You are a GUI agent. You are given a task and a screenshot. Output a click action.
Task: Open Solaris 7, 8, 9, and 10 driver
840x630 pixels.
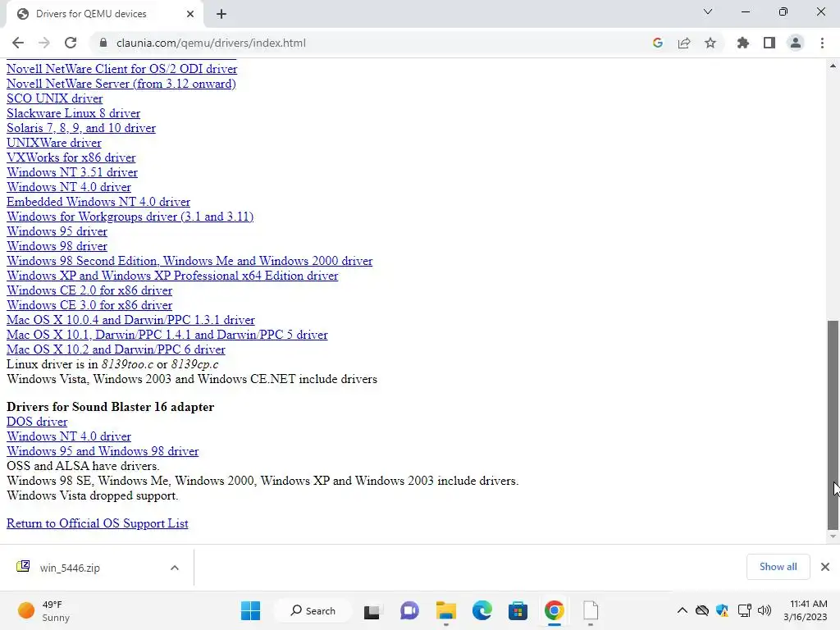pos(81,128)
